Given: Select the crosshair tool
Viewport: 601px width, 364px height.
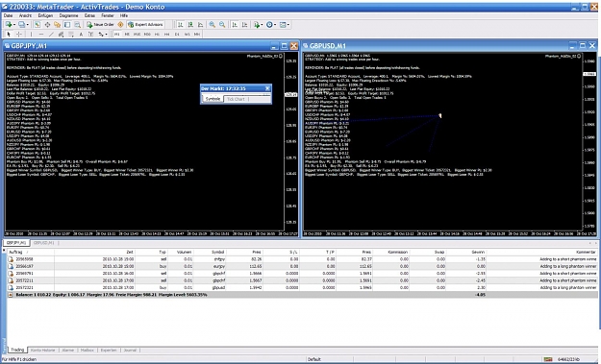Looking at the screenshot, I should pyautogui.click(x=18, y=34).
